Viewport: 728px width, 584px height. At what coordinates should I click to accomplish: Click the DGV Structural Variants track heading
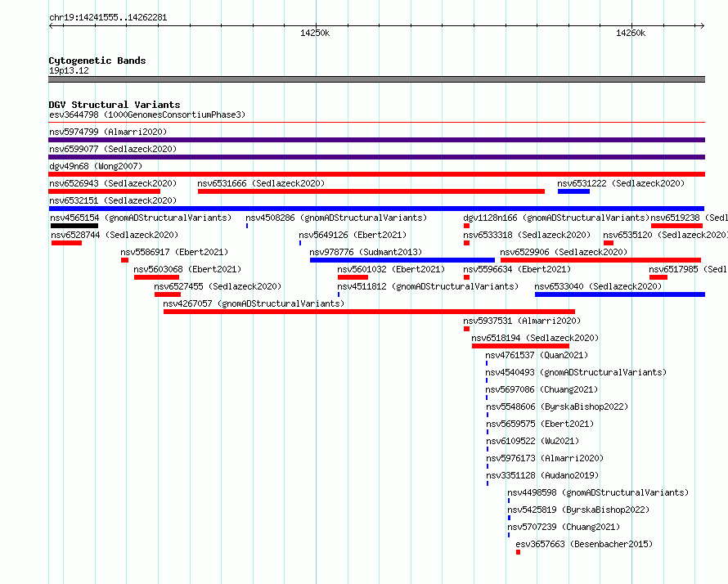115,105
